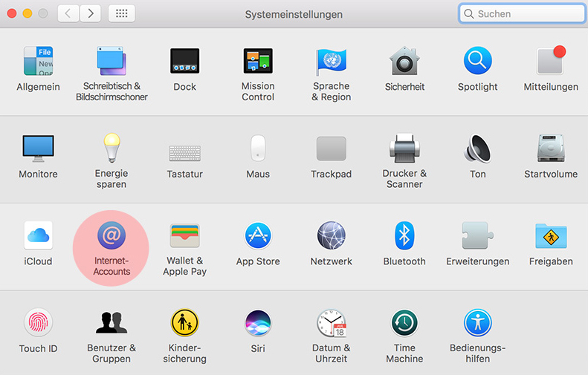Viewport: 588px width, 375px height.
Task: Close the Systemeinstellungen window
Action: click(x=12, y=14)
